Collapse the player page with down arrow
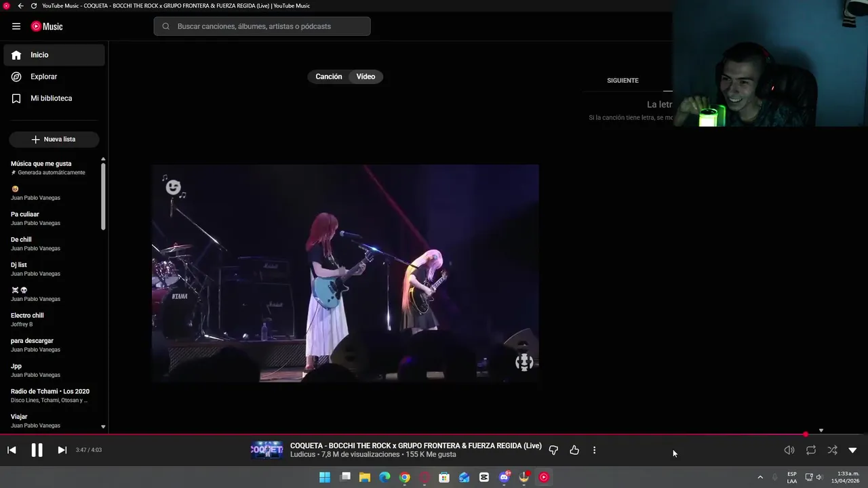 click(x=853, y=450)
